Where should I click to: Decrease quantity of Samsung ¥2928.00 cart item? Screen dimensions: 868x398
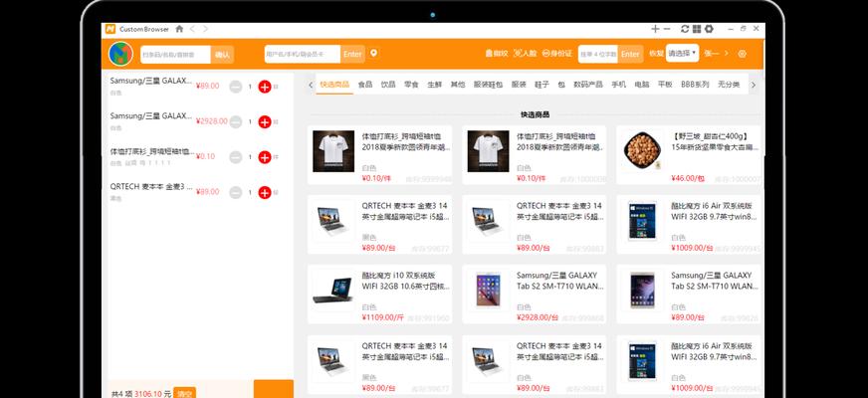[x=236, y=121]
